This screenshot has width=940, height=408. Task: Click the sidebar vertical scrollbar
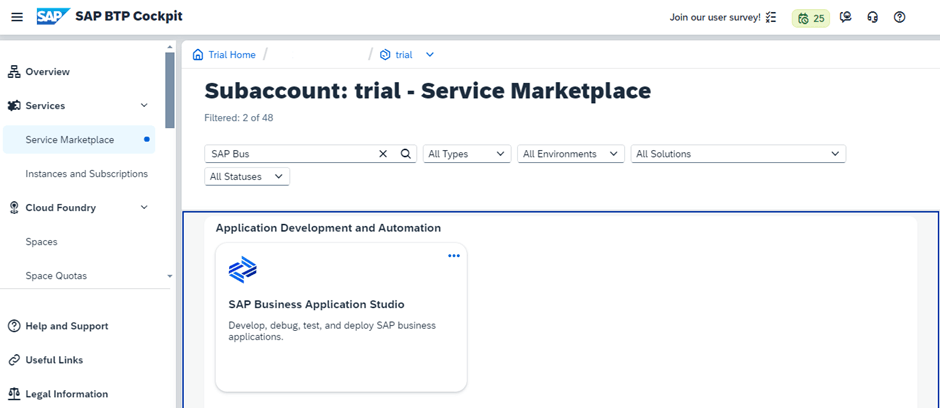click(170, 90)
